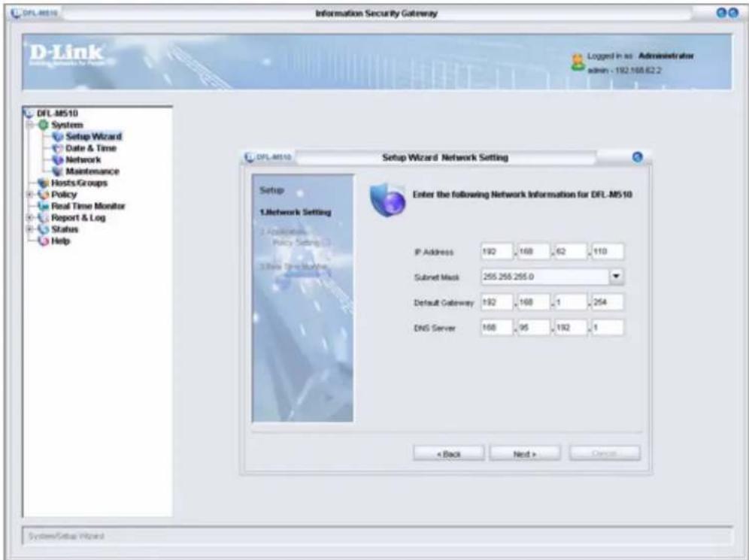Click the Default Gateway second octet field
749x560 pixels.
[533, 302]
